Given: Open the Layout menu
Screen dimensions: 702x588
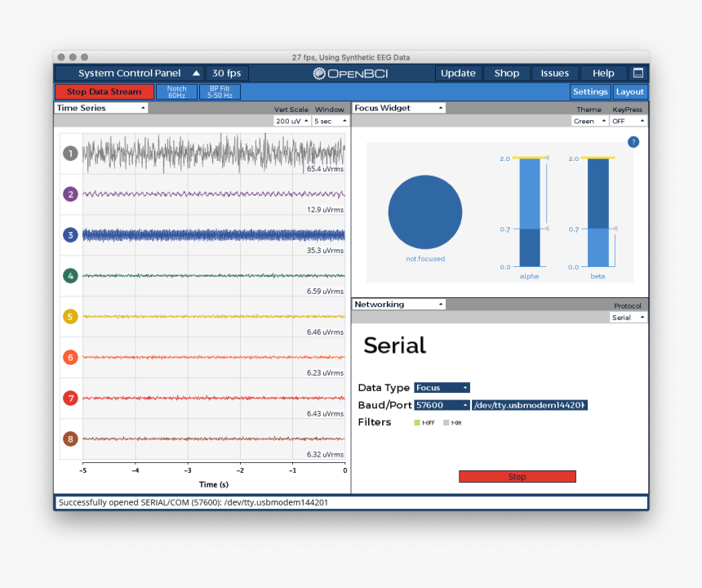Looking at the screenshot, I should tap(629, 91).
